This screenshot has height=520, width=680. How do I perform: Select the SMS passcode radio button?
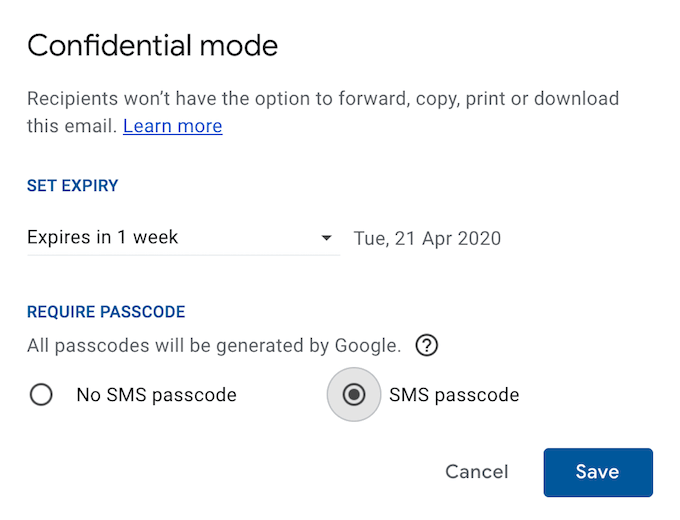[x=353, y=395]
